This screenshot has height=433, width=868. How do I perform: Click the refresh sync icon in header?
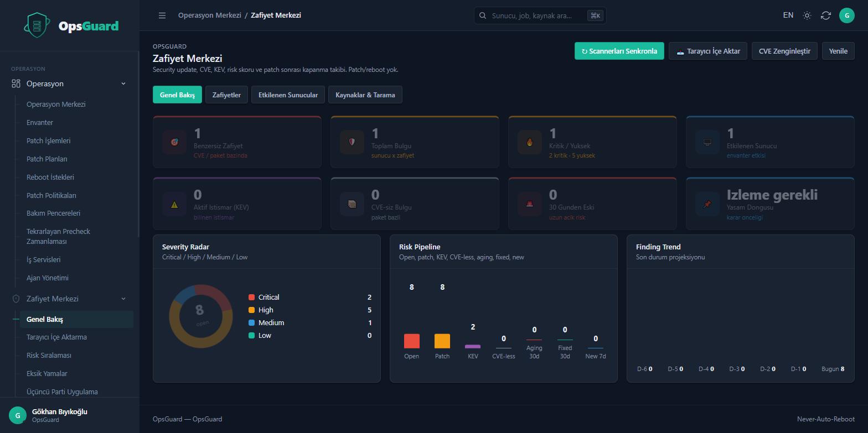tap(826, 15)
